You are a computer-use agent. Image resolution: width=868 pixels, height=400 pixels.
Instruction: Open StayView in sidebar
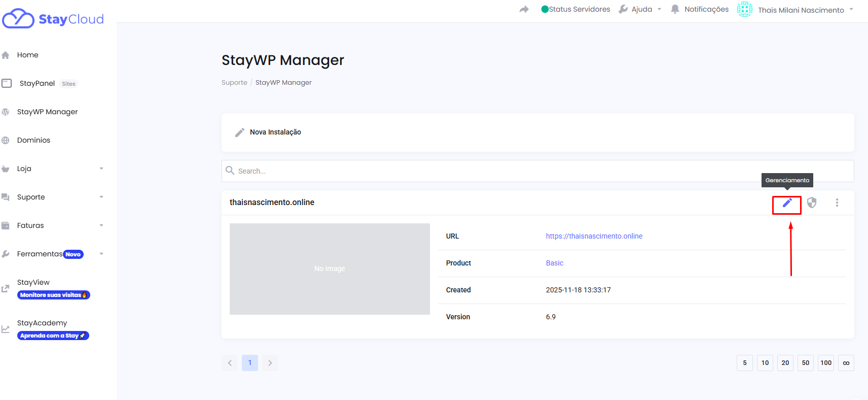pos(33,282)
